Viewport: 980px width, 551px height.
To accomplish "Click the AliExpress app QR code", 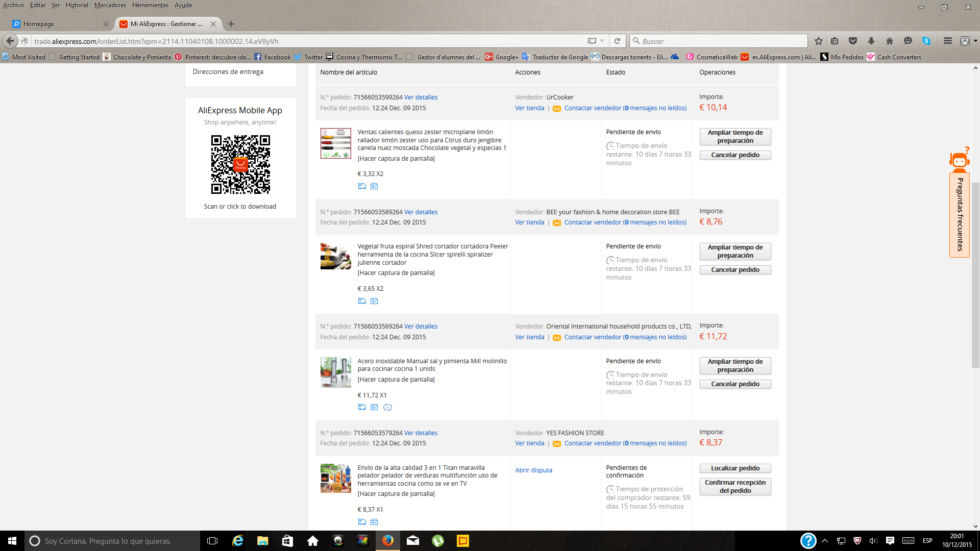I will [x=240, y=164].
